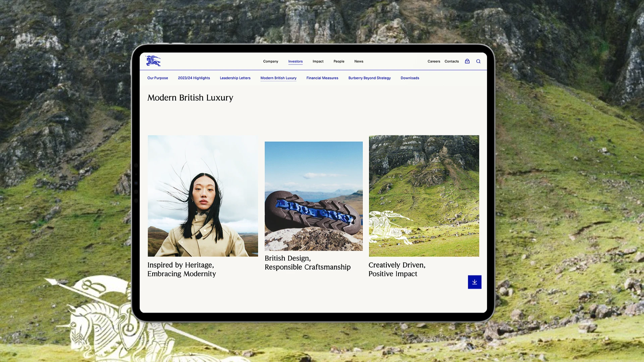
Task: Open the People menu item
Action: click(339, 61)
